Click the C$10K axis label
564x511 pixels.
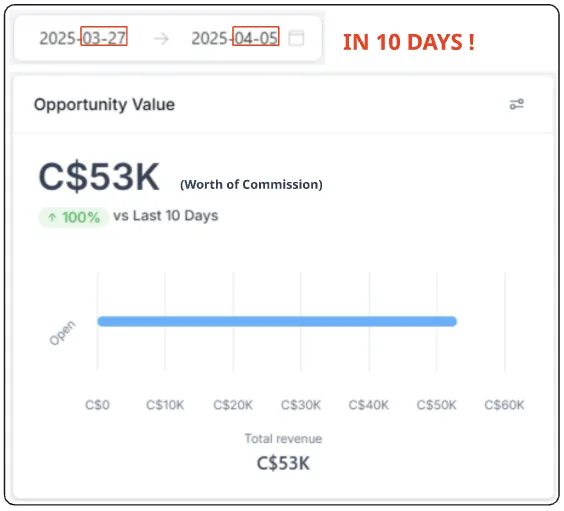click(165, 405)
